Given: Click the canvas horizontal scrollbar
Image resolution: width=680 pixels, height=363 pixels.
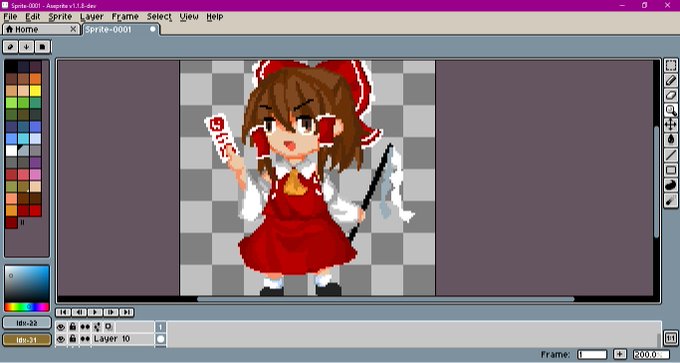Looking at the screenshot, I should point(386,299).
